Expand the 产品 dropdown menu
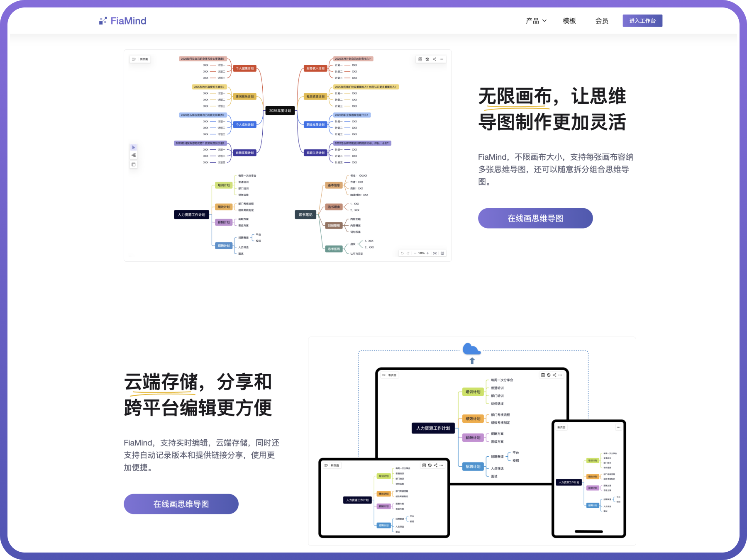The height and width of the screenshot is (560, 747). (x=536, y=21)
